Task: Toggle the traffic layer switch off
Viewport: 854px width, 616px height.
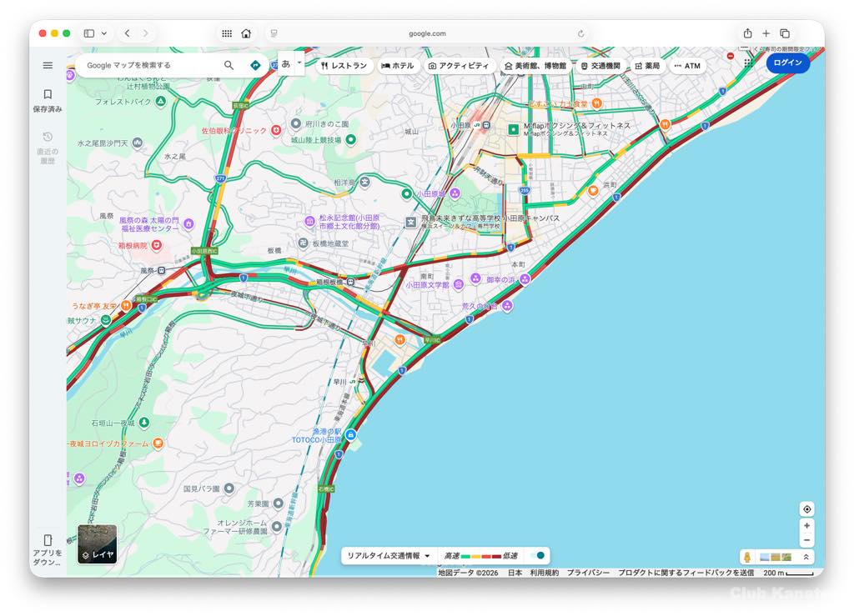Action: pyautogui.click(x=538, y=556)
